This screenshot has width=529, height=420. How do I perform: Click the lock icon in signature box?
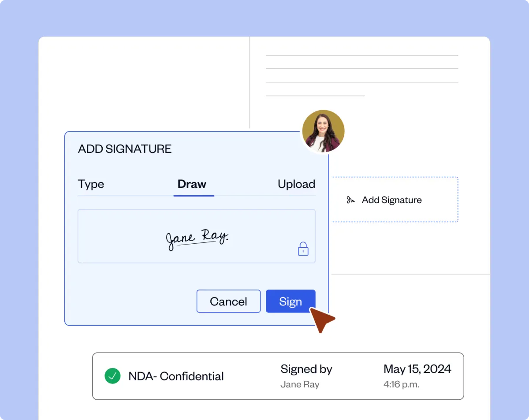click(x=303, y=249)
